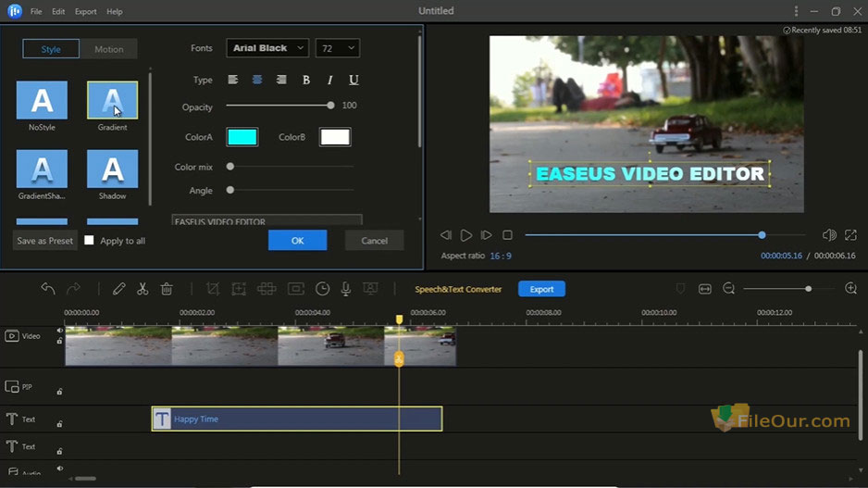Image resolution: width=868 pixels, height=488 pixels.
Task: Select the Crop tool icon
Action: [x=213, y=289]
